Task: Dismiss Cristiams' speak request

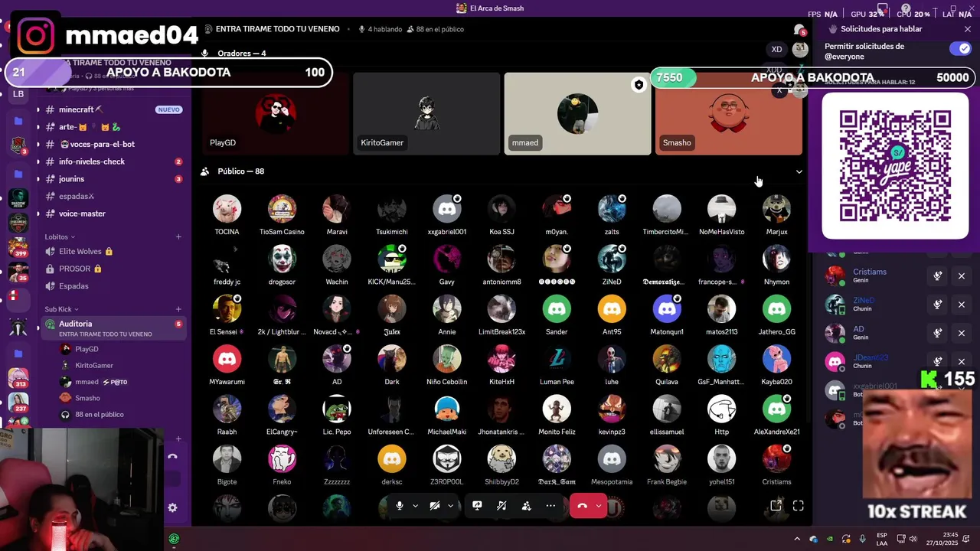Action: [962, 276]
